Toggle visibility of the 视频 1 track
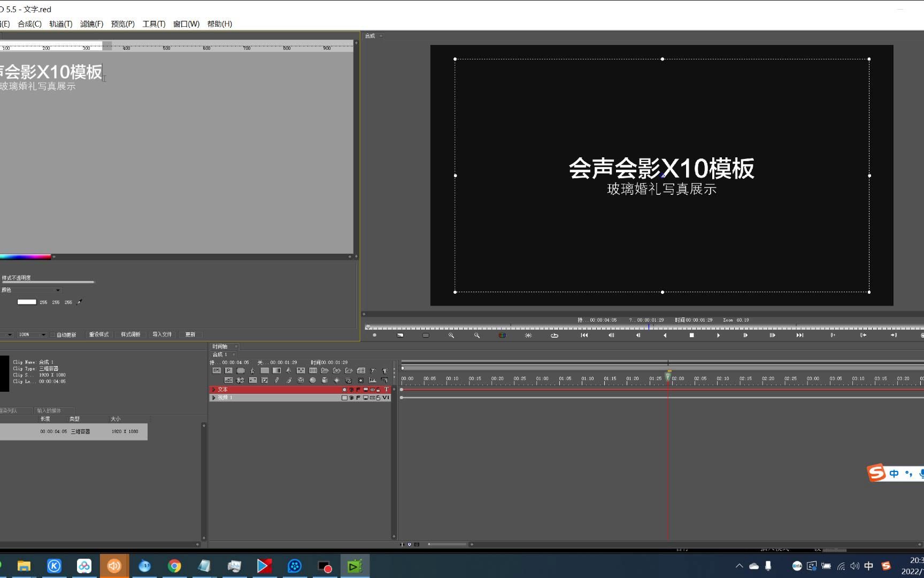The width and height of the screenshot is (924, 578). [351, 398]
